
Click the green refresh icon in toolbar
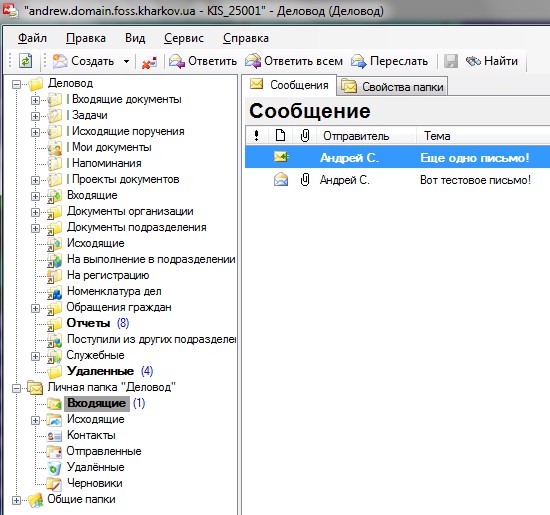[25, 61]
